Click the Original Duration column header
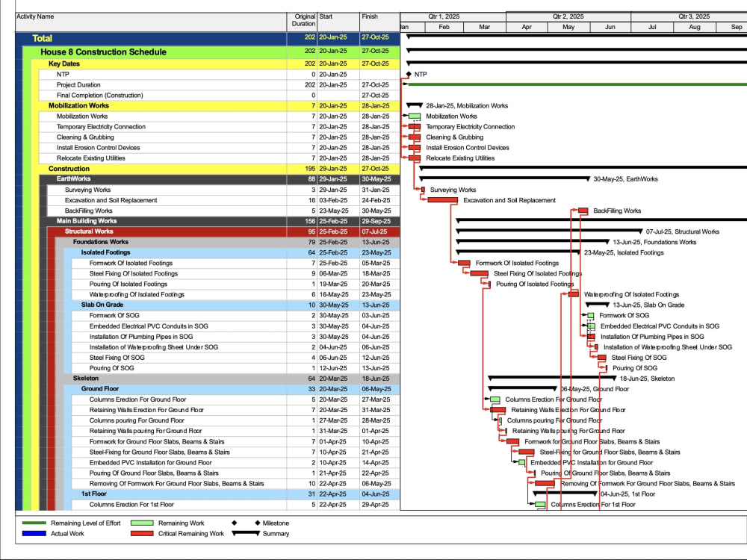This screenshot has height=560, width=747. pos(302,22)
